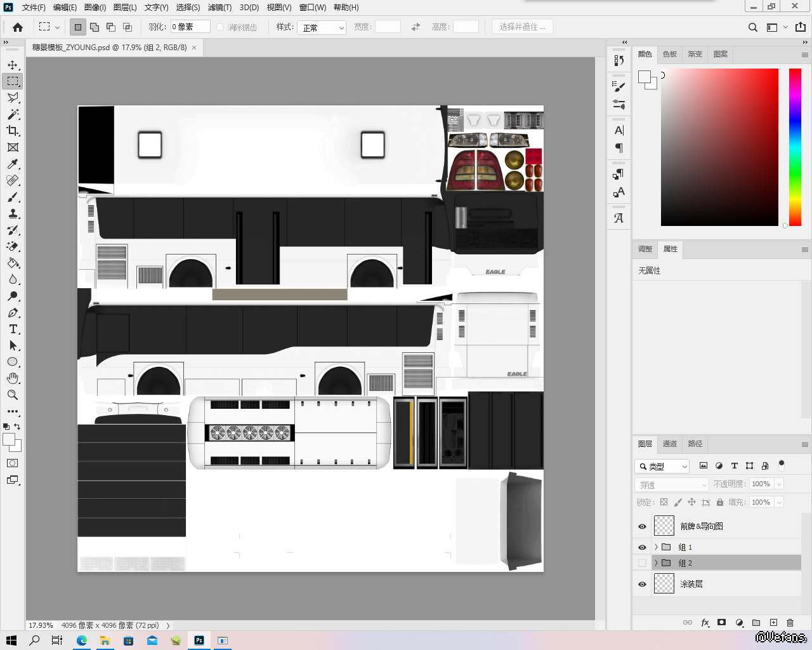This screenshot has height=650, width=812.
Task: Open the layer blend mode dropdown
Action: click(671, 484)
